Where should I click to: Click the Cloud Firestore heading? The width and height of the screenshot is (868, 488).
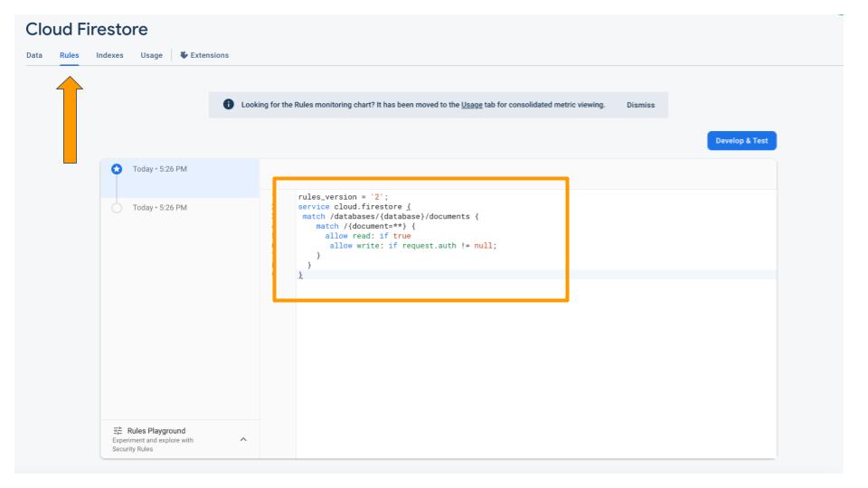[87, 29]
